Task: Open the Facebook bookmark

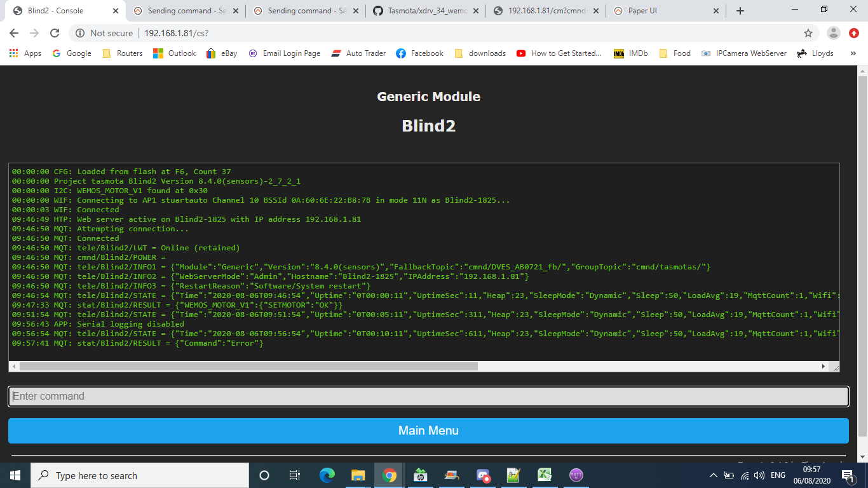Action: click(x=419, y=53)
